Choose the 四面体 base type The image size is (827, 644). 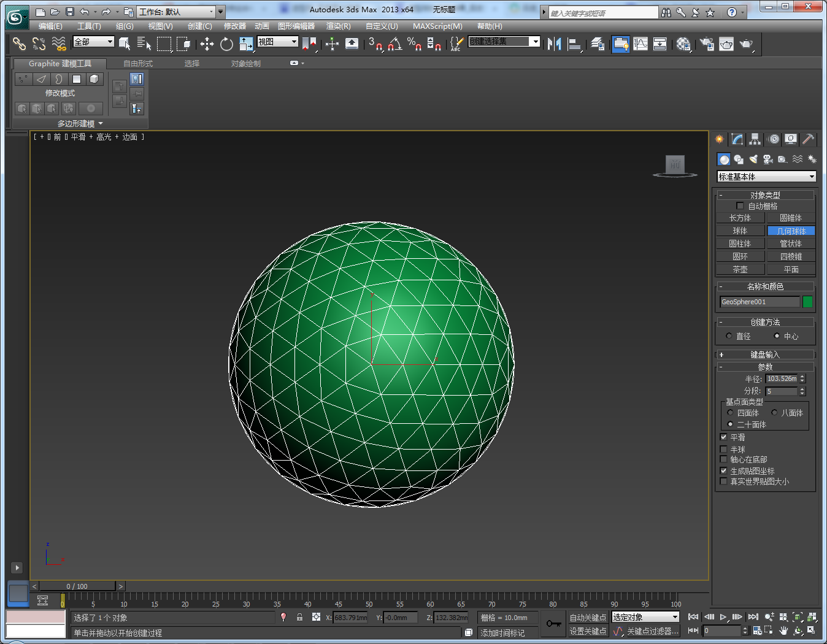click(x=730, y=413)
